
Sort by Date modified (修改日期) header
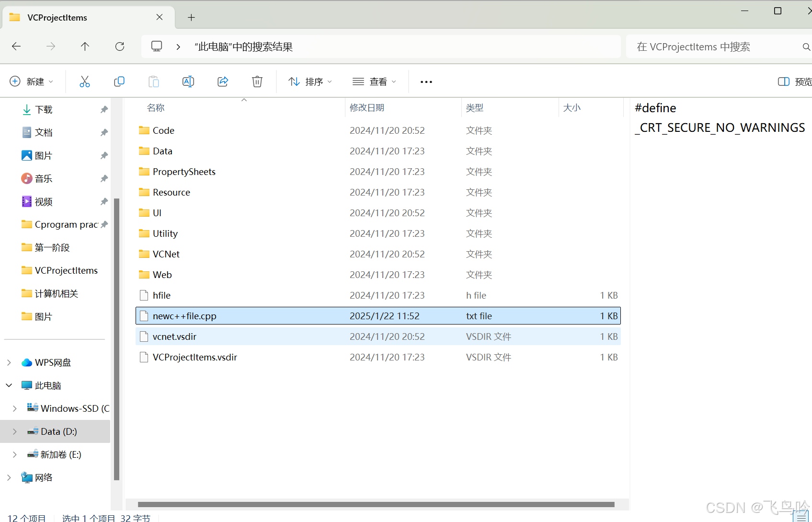367,108
